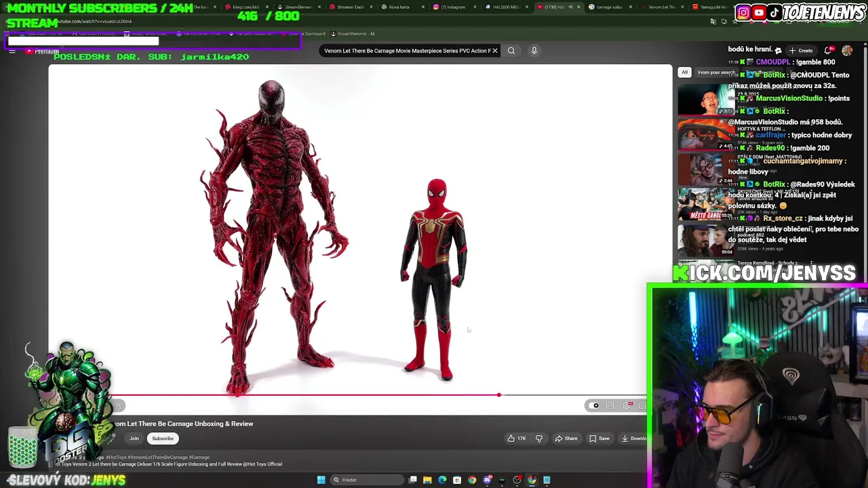Click the Join channel button
868x488 pixels.
click(134, 439)
